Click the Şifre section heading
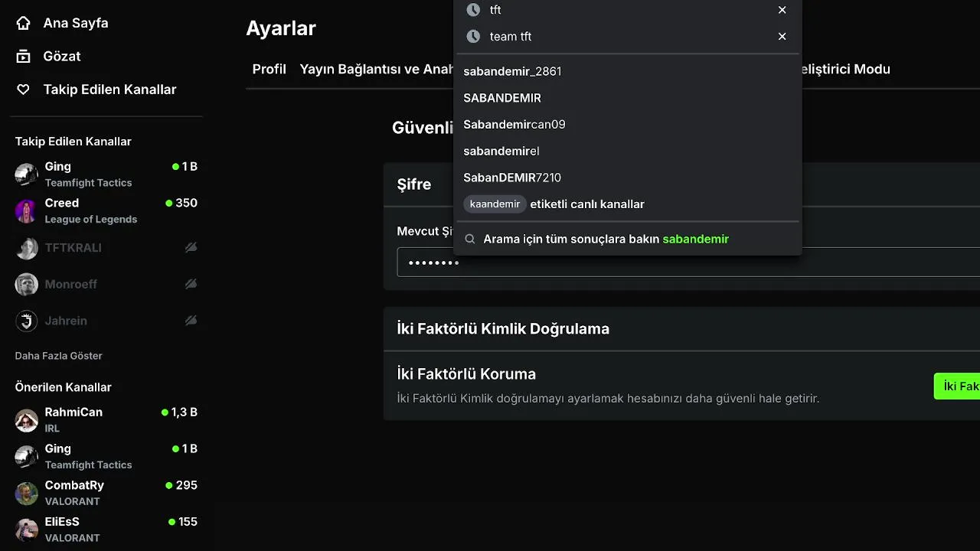Image resolution: width=980 pixels, height=551 pixels. click(414, 184)
